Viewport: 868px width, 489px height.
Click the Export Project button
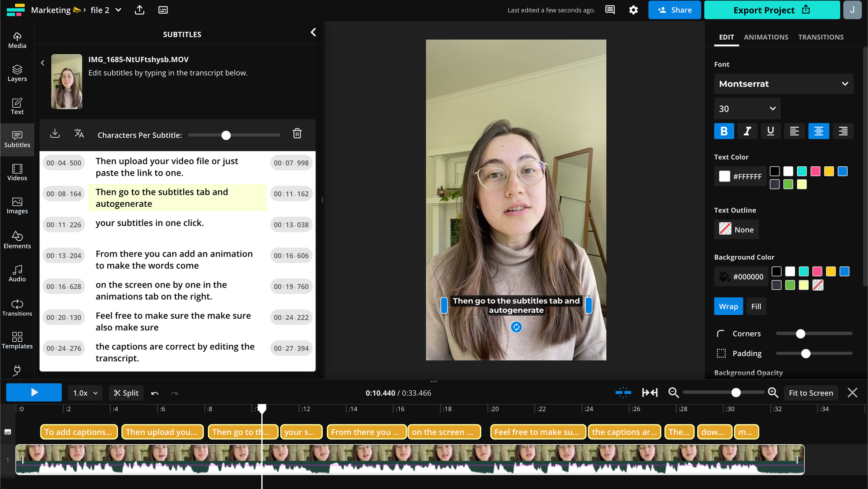[771, 10]
